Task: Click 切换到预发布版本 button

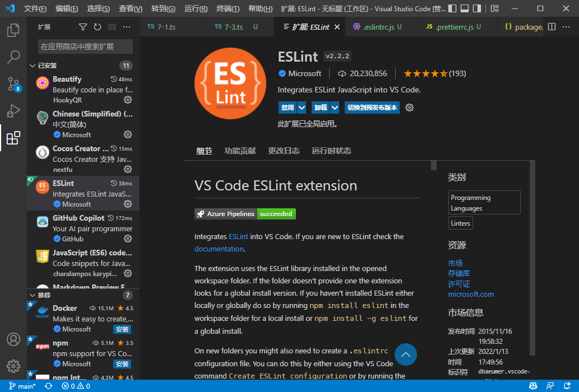Action: pos(372,108)
